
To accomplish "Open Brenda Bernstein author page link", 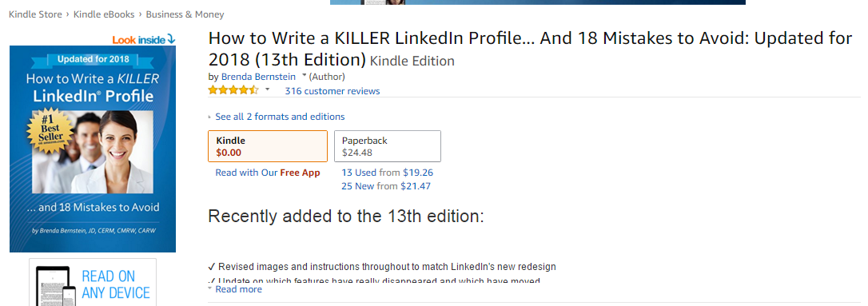I will click(x=258, y=77).
